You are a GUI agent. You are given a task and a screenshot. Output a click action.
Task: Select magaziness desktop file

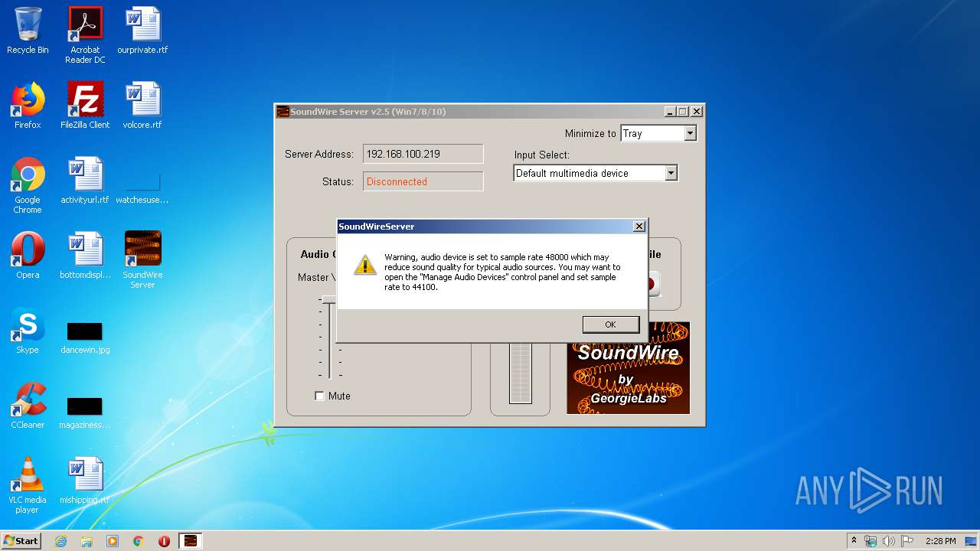click(x=85, y=412)
